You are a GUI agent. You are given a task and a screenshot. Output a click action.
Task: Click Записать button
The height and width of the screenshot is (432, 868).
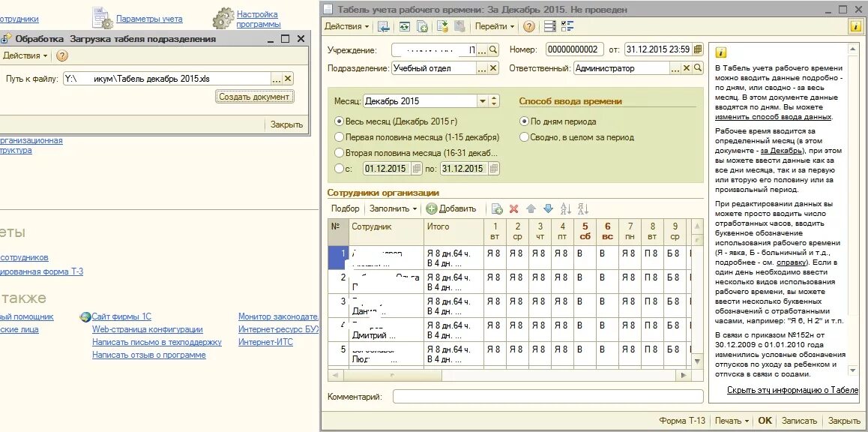(x=799, y=420)
